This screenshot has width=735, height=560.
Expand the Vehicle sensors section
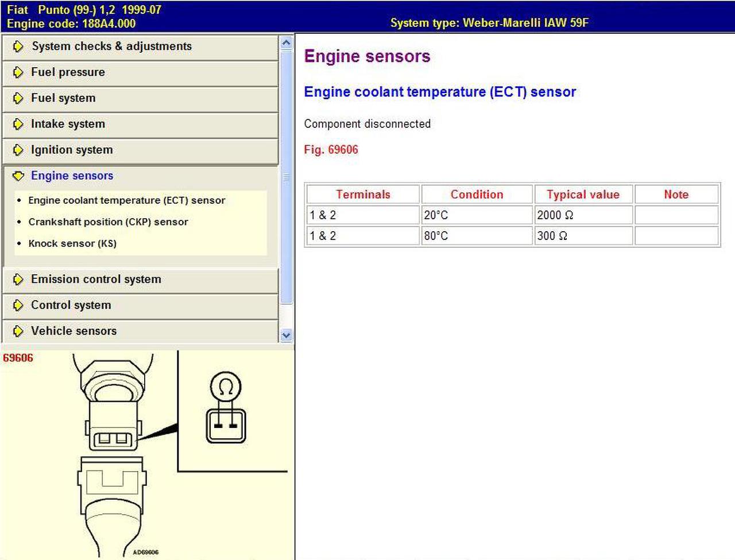(140, 331)
